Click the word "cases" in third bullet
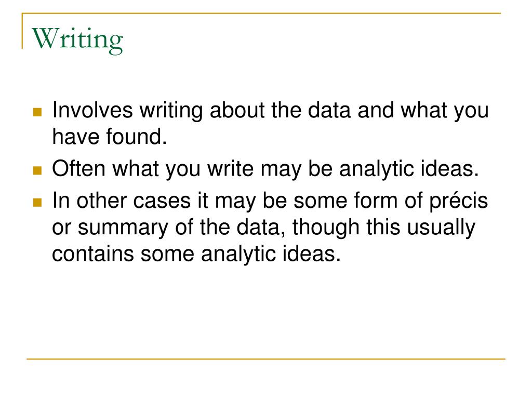The image size is (532, 399). click(x=162, y=201)
